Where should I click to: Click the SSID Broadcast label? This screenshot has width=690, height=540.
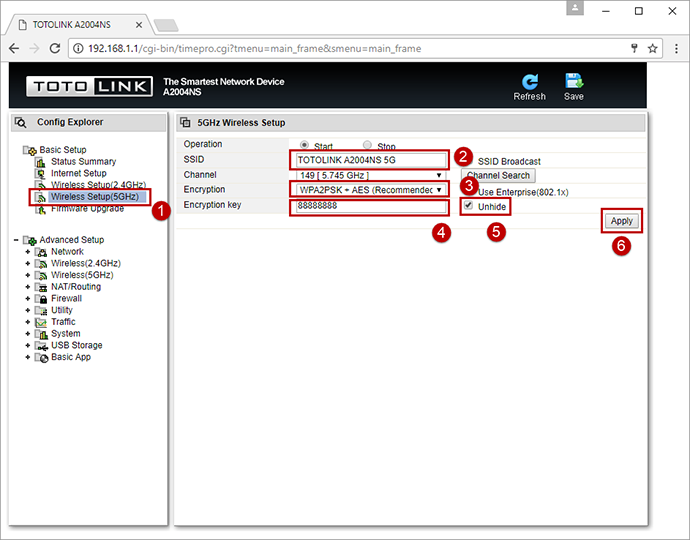[x=509, y=162]
